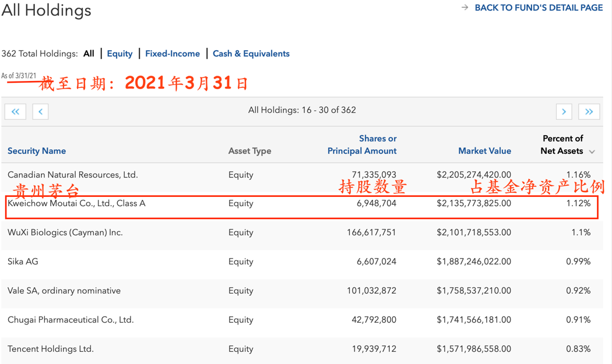Sort by Security Name column
The image size is (612, 364).
(37, 151)
